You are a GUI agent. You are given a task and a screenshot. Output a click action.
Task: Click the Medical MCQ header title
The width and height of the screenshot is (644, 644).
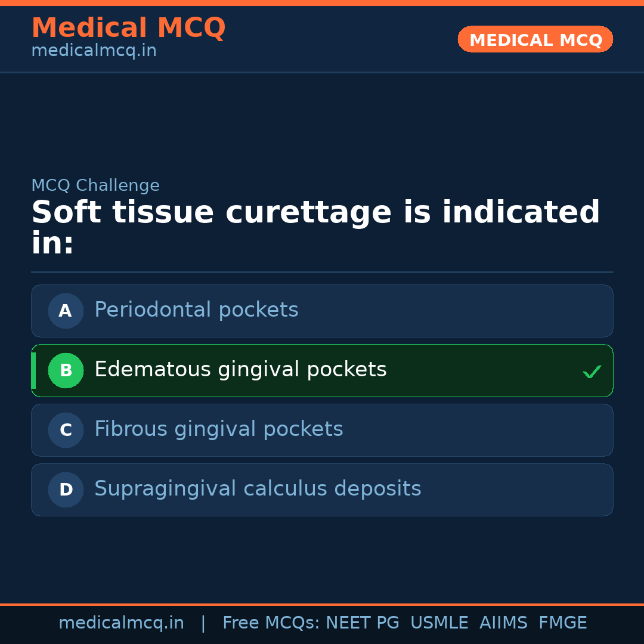point(128,28)
